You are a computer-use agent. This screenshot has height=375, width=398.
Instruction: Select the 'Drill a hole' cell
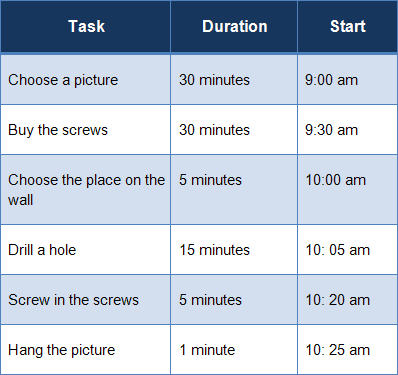86,250
